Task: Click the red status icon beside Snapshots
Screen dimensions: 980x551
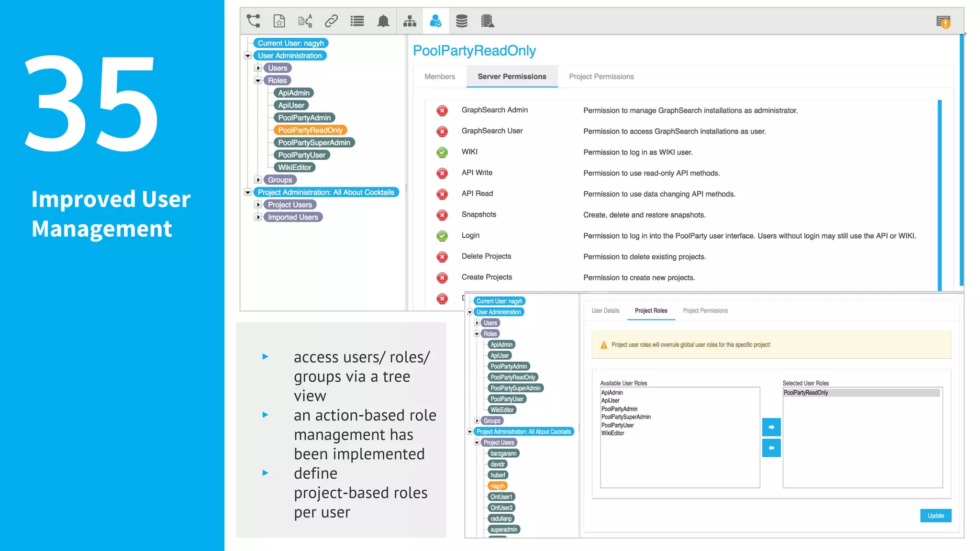Action: pos(442,215)
